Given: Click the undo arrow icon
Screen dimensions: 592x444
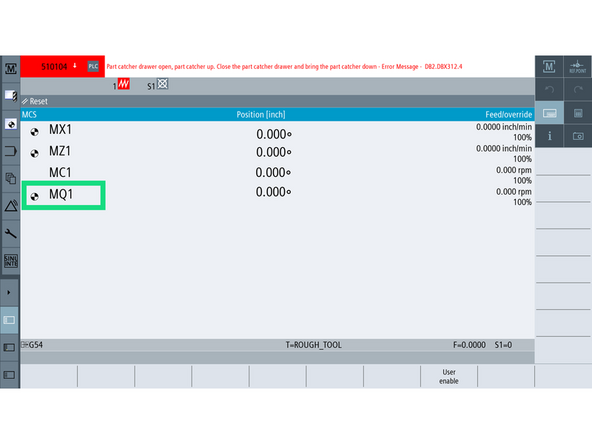Looking at the screenshot, I should pos(549,89).
